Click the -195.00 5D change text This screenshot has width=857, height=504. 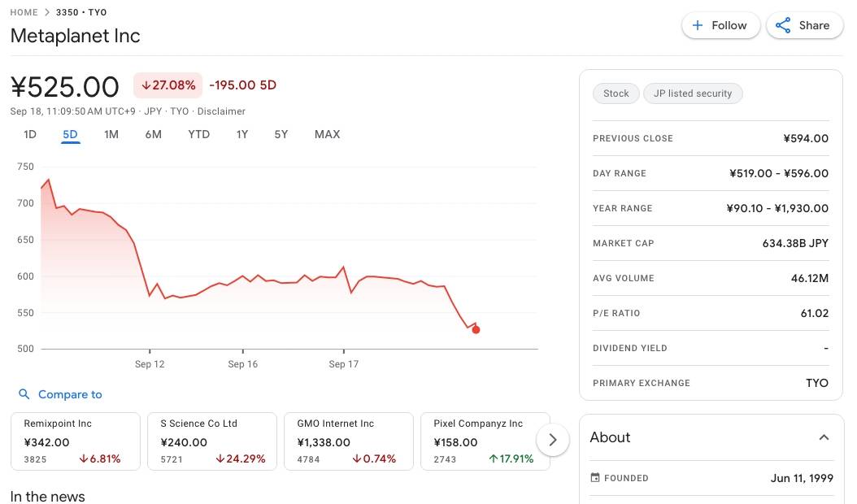(x=242, y=85)
